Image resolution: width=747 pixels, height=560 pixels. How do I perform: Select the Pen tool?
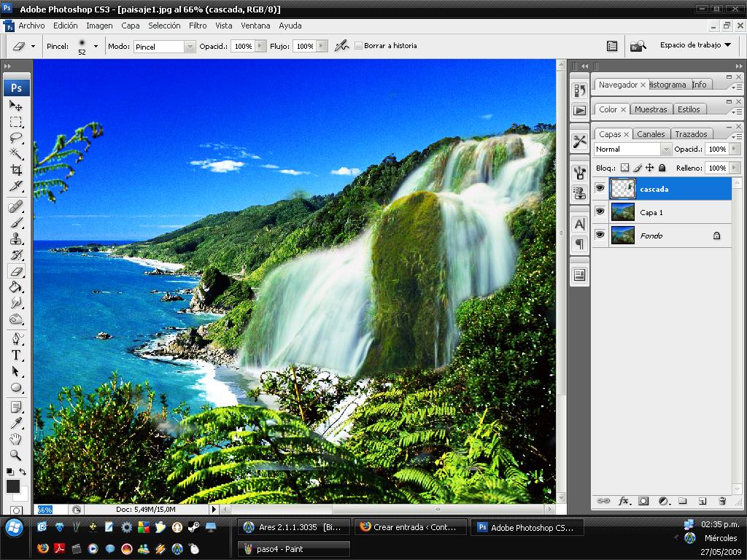pos(16,339)
